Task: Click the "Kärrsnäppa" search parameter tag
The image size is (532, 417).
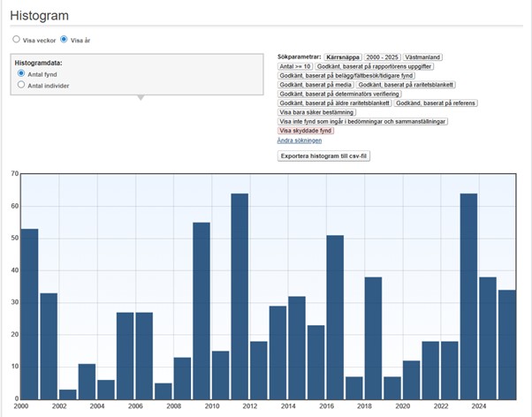Action: (342, 57)
